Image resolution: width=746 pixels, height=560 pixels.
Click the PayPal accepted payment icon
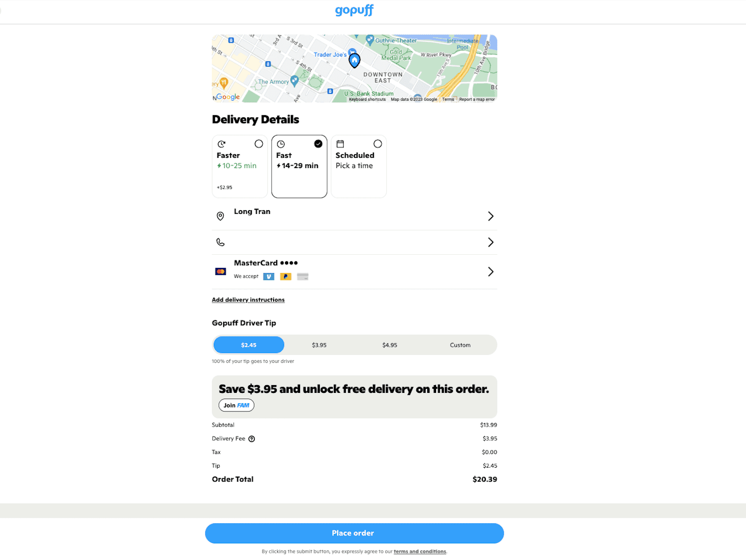point(286,277)
